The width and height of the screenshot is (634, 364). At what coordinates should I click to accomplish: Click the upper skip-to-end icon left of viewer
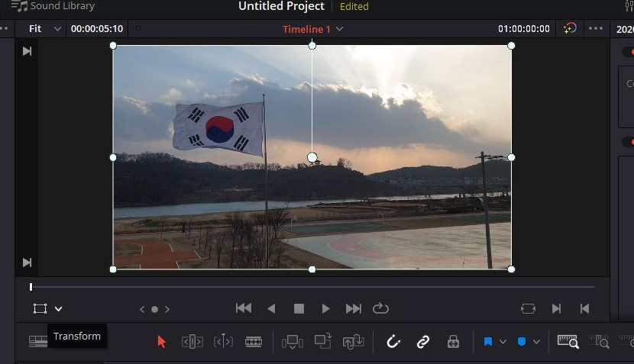(x=27, y=51)
